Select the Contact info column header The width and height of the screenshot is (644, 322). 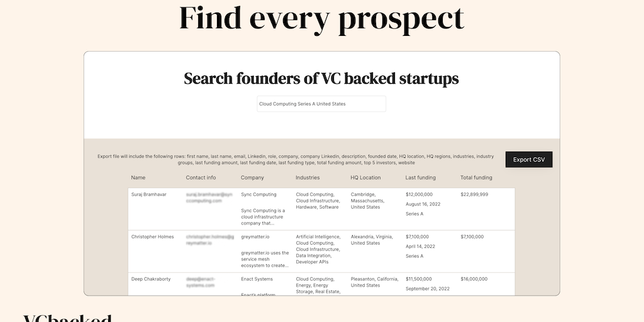coord(201,178)
